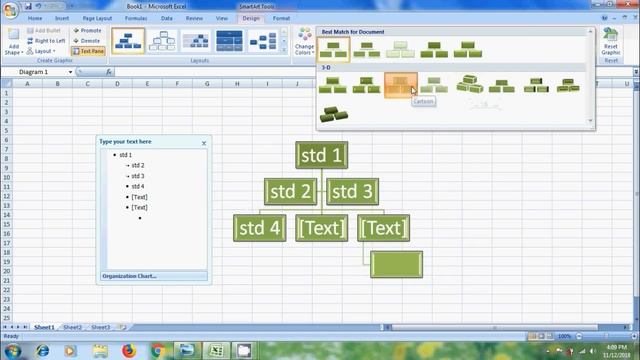Select the second layout thumbnail with outlined boxes
The width and height of the screenshot is (640, 360).
pos(162,41)
